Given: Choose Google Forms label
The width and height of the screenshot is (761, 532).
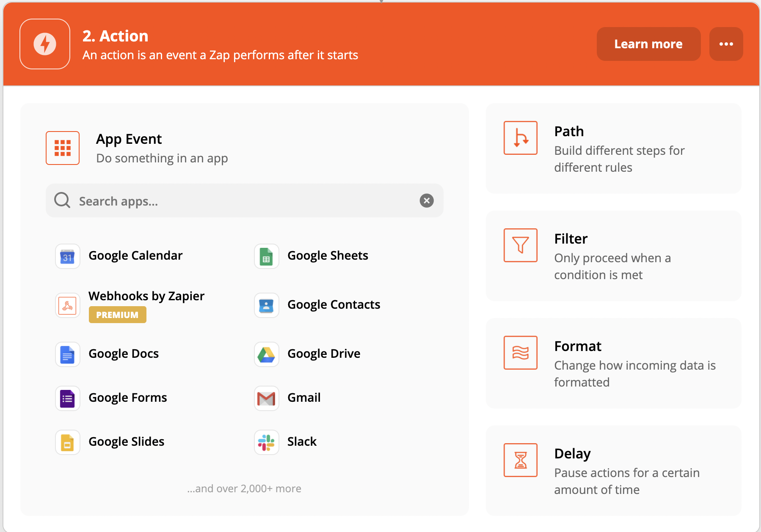Looking at the screenshot, I should click(128, 398).
